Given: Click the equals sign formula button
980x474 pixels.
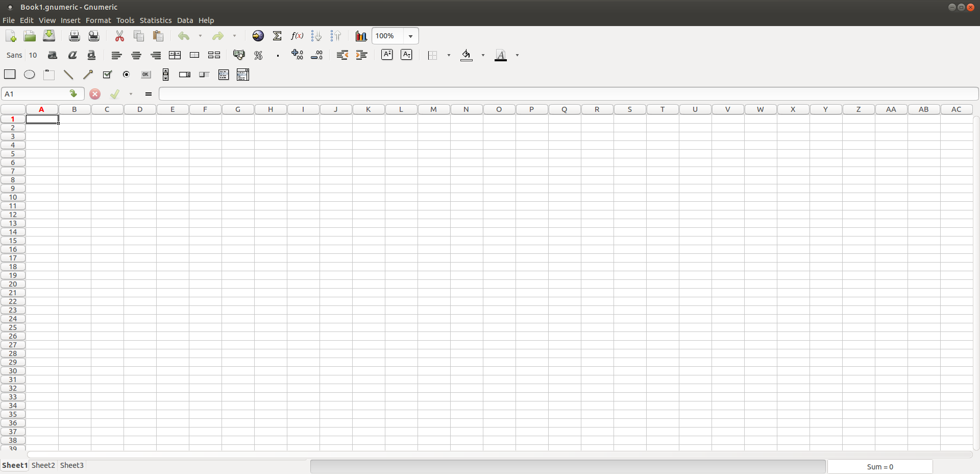Looking at the screenshot, I should 149,94.
